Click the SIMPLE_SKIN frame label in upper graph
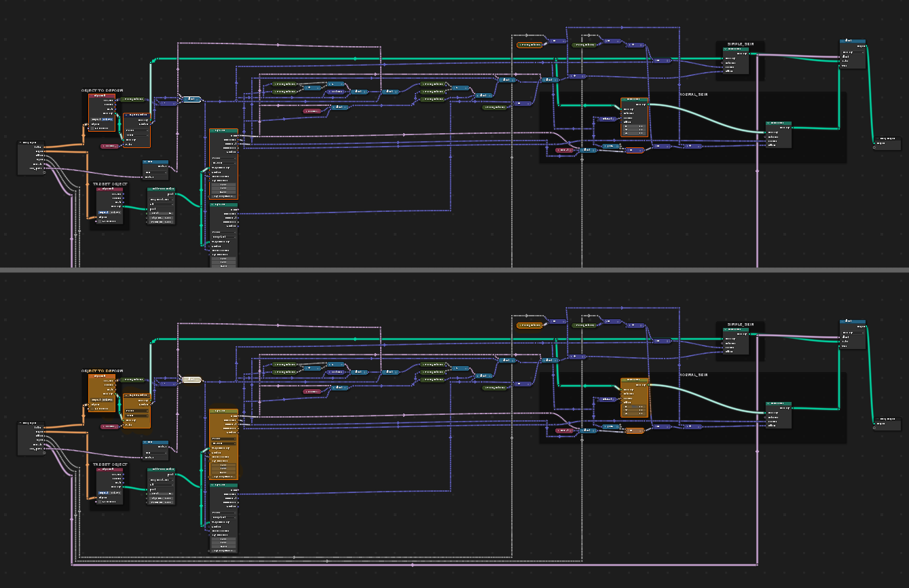The height and width of the screenshot is (588, 909). [741, 44]
